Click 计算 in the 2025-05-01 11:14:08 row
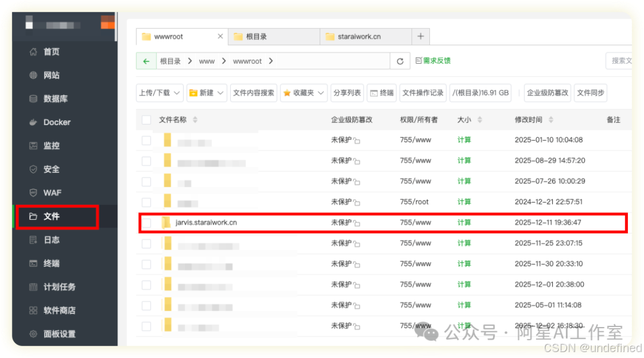This screenshot has height=358, width=644. tap(464, 305)
